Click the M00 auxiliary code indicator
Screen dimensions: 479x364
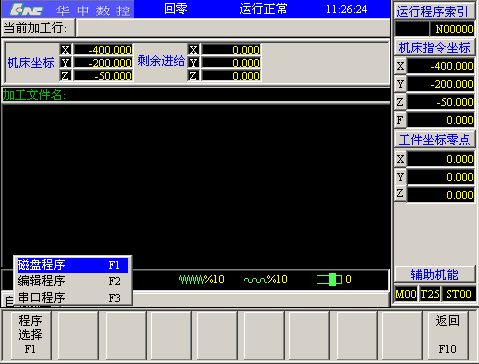pos(405,294)
